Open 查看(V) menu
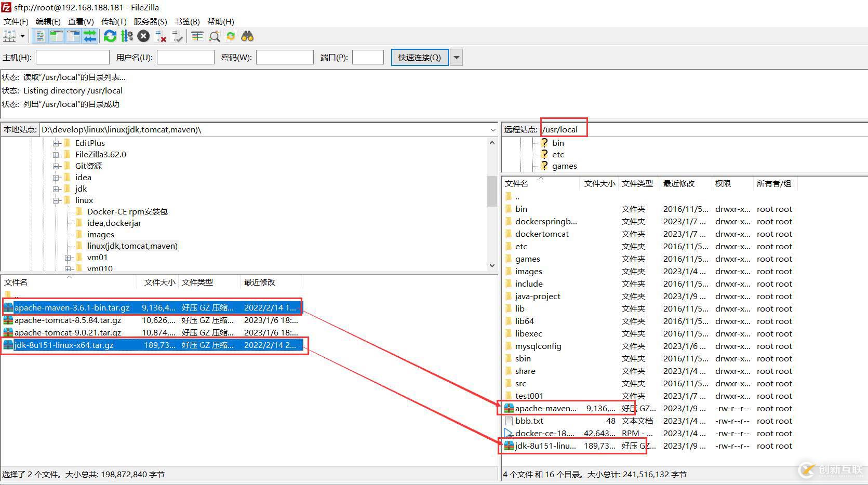 (x=81, y=21)
